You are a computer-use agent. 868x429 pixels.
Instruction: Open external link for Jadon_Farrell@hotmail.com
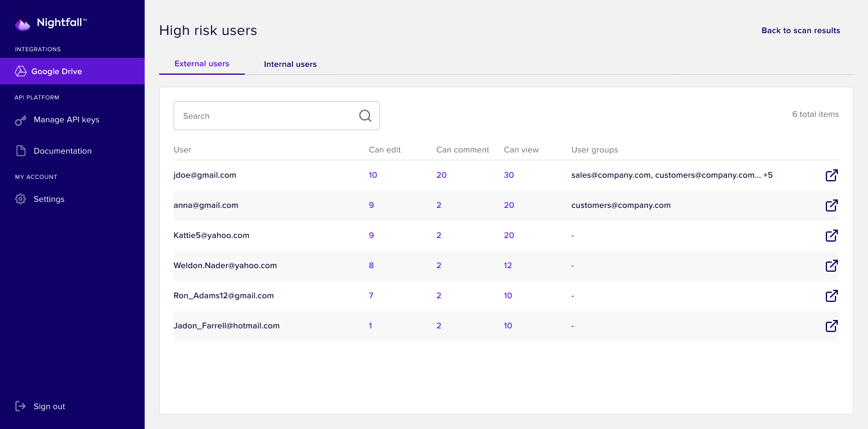click(x=831, y=326)
